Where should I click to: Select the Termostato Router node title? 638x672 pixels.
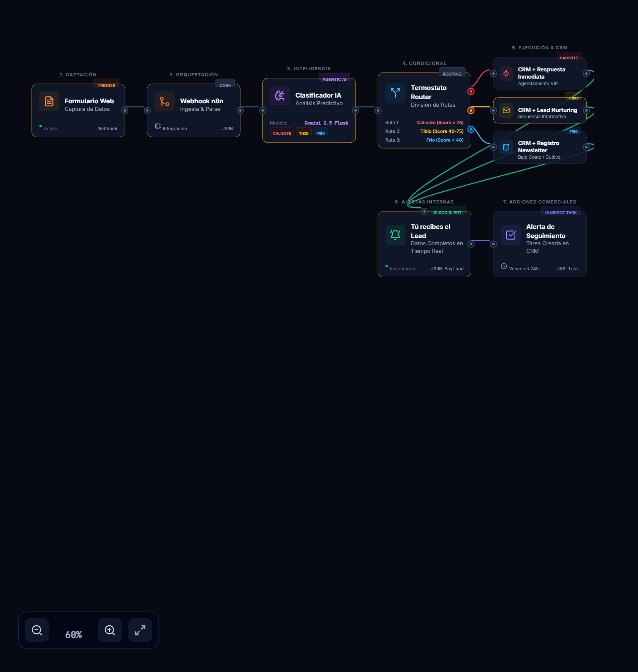pyautogui.click(x=429, y=92)
